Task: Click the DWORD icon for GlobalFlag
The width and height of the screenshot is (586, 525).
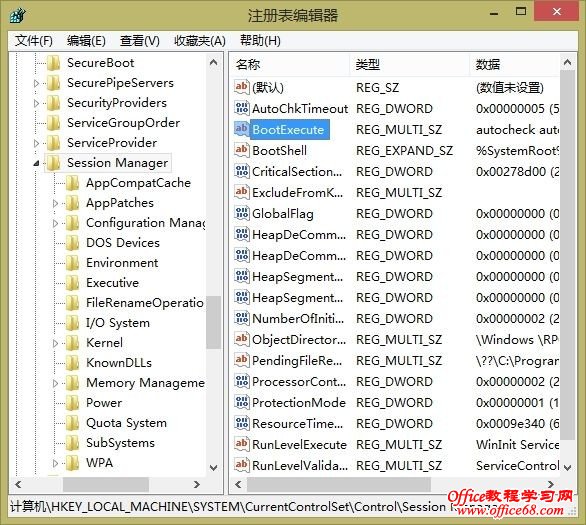Action: point(241,213)
